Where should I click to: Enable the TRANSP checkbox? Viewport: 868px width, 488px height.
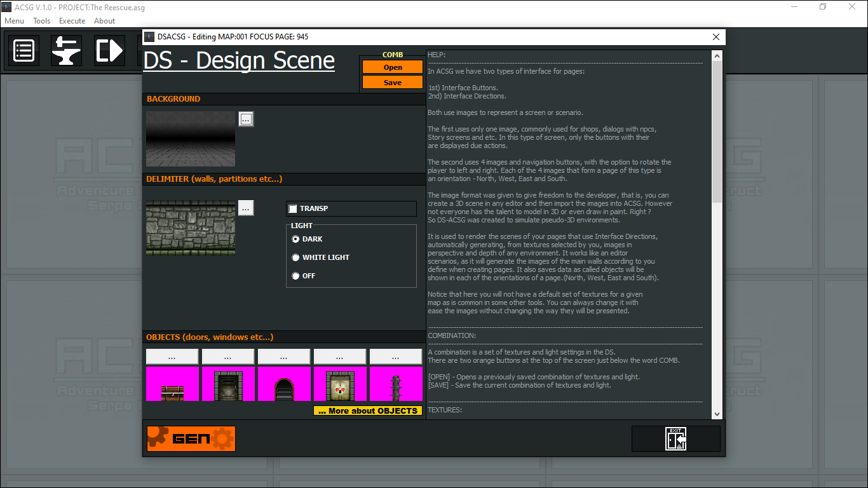(293, 208)
